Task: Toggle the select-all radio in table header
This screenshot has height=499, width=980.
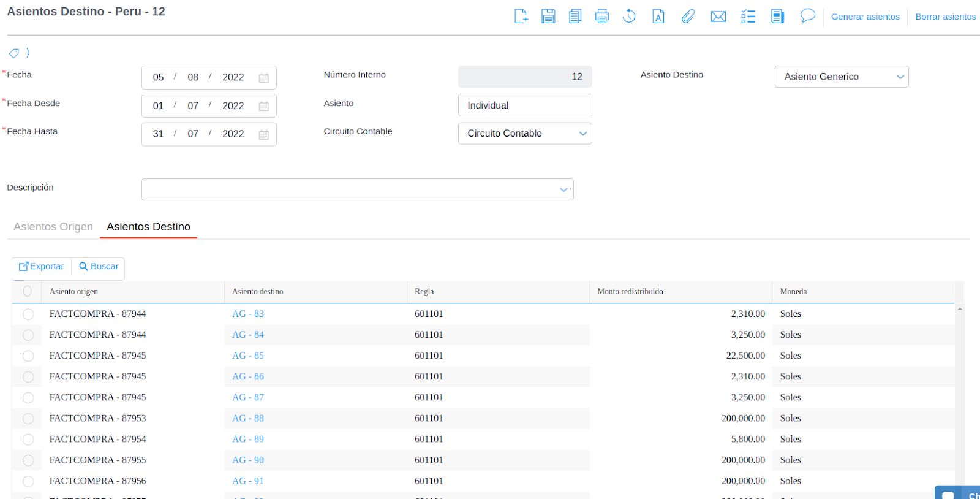Action: 28,291
